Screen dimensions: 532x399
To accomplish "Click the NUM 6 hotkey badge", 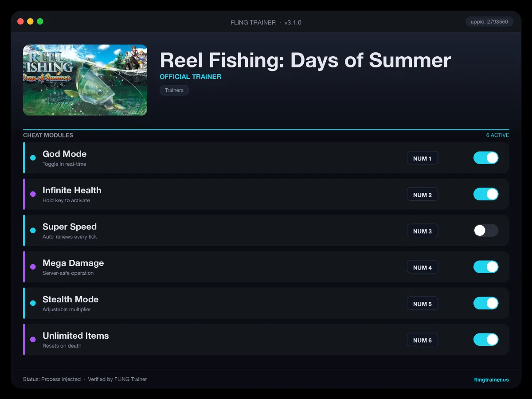I will tap(422, 340).
